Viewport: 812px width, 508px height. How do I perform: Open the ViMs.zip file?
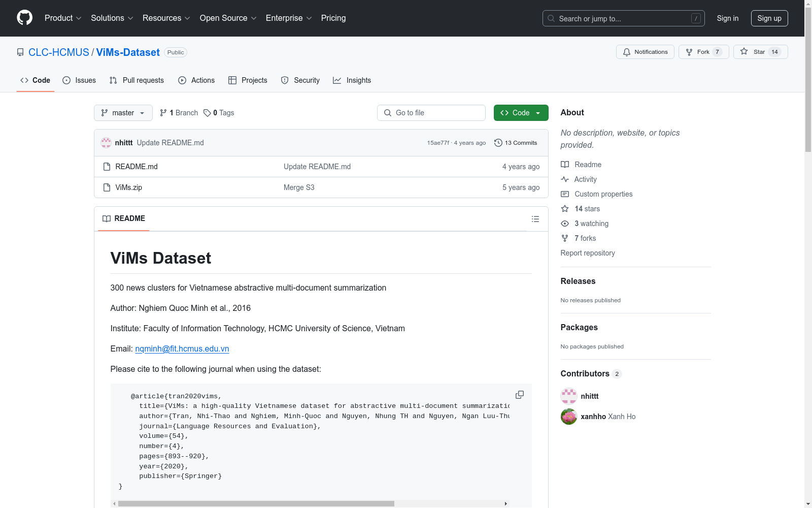pos(129,187)
